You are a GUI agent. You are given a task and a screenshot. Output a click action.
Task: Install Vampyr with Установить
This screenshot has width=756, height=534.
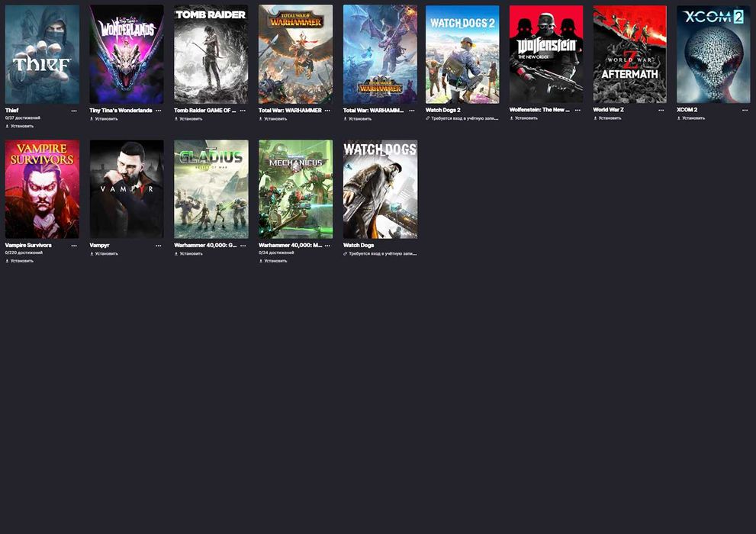click(104, 253)
